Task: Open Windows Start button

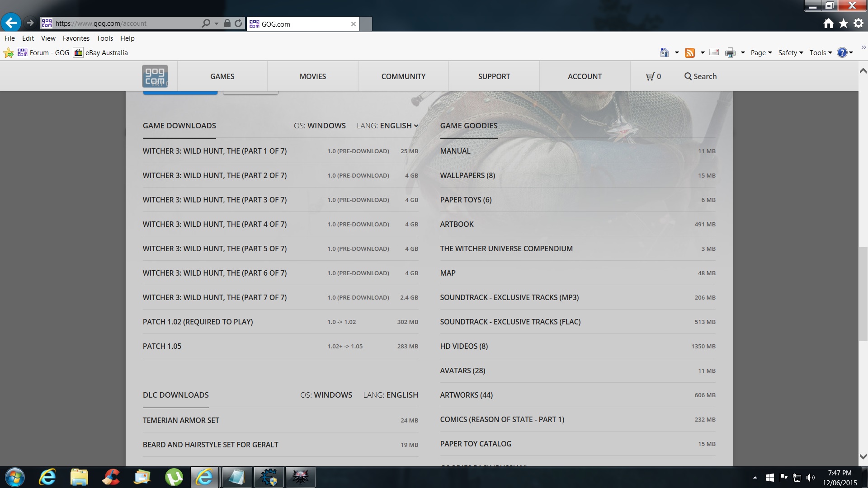Action: [14, 477]
